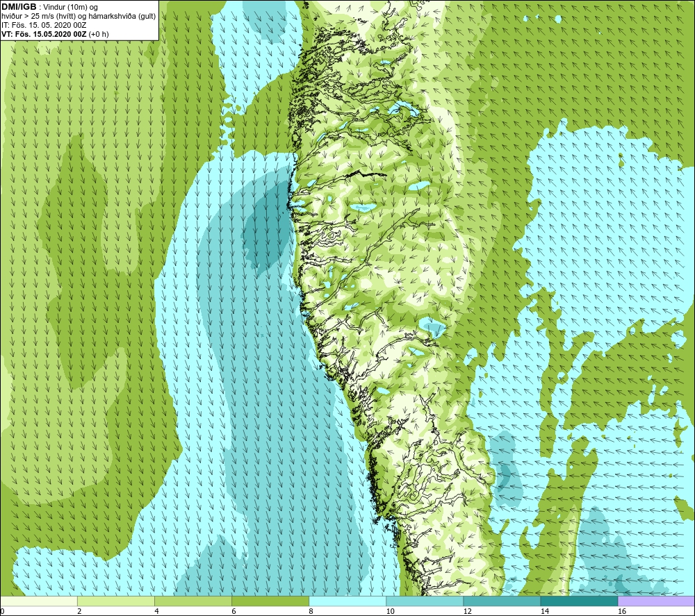Click the legend scale label "8"
This screenshot has width=695, height=616.
311,611
